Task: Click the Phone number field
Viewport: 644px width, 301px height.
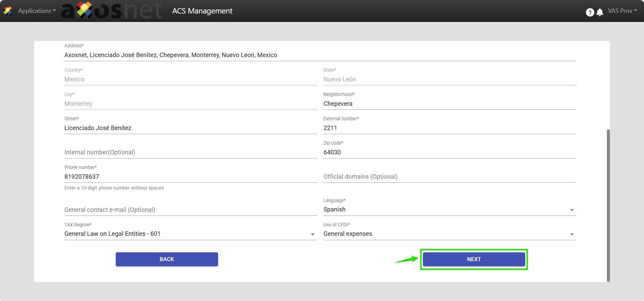Action: pyautogui.click(x=190, y=177)
